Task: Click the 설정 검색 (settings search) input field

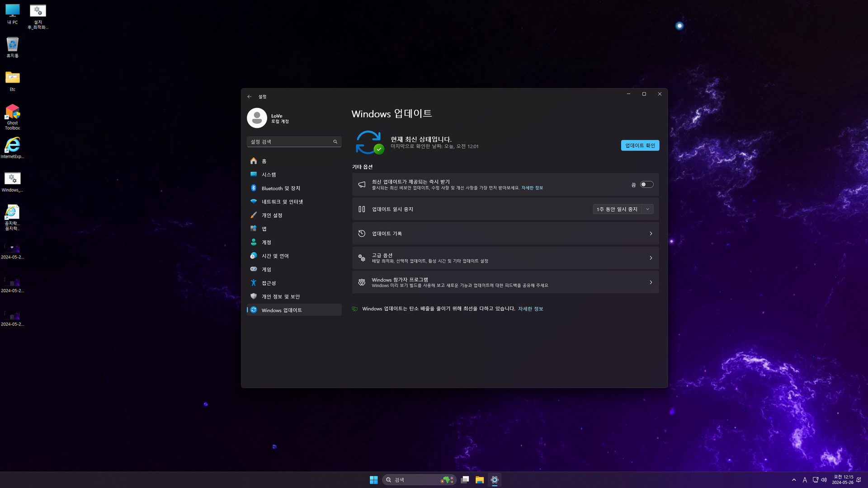Action: 289,142
